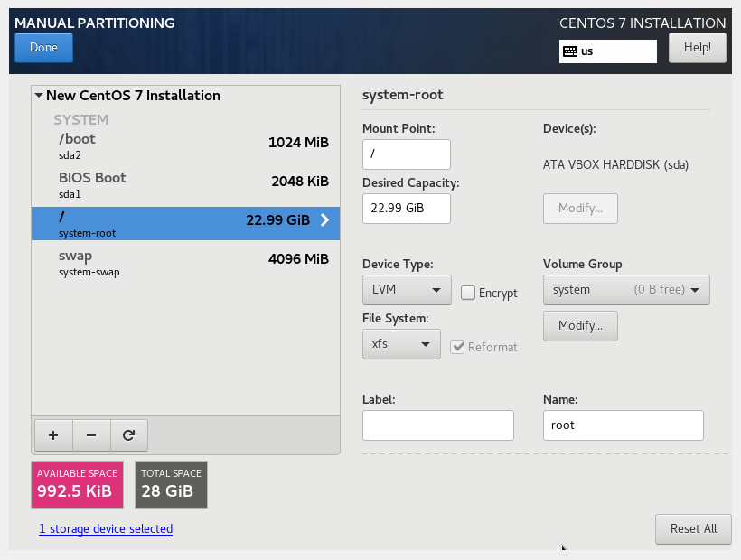Screen dimensions: 741x560
Task: Click the Label input field
Action: point(438,425)
